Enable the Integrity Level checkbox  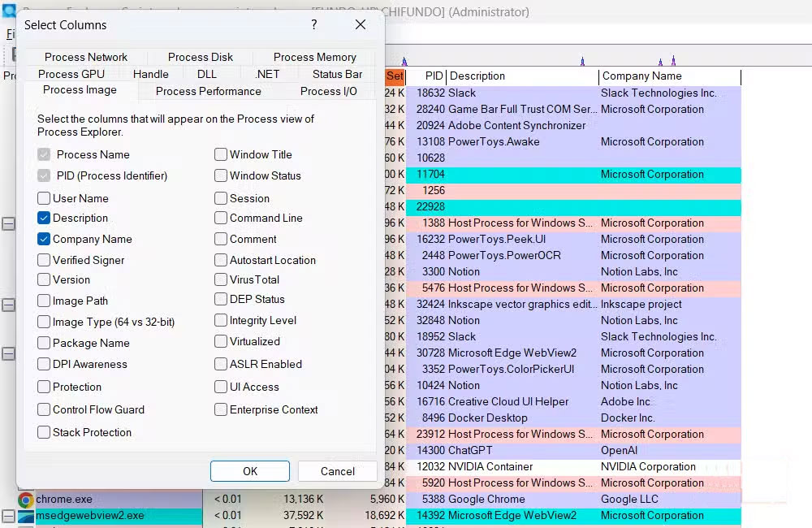[220, 320]
